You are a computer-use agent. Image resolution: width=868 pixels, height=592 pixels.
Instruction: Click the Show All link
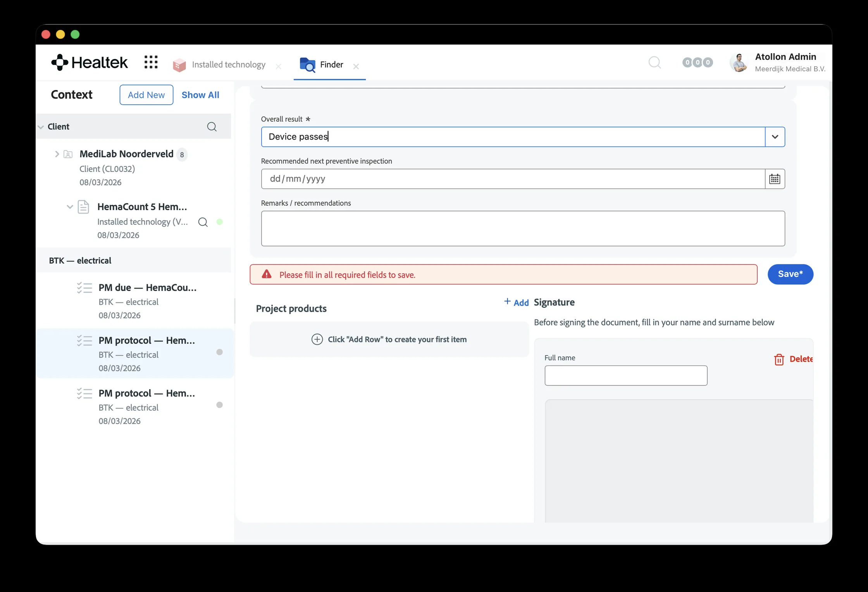[200, 95]
